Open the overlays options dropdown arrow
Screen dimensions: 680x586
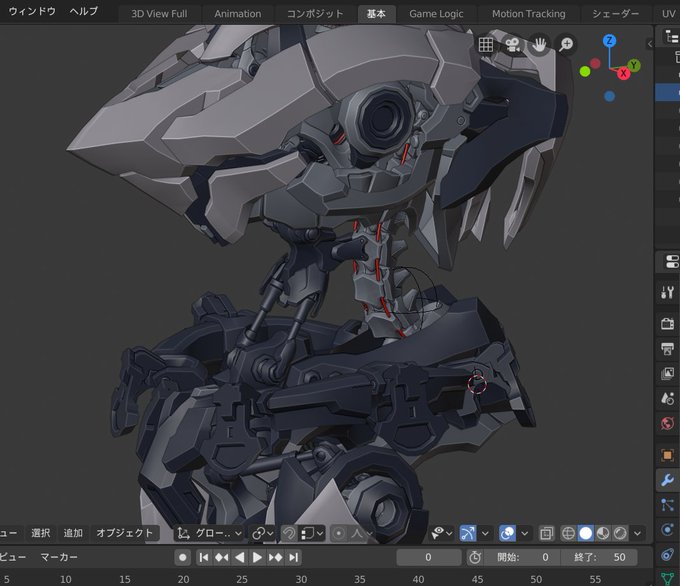pos(525,533)
